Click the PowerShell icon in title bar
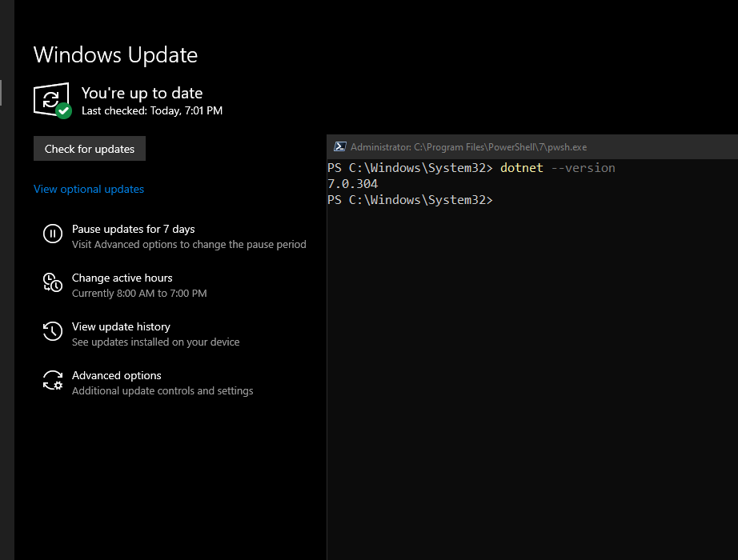 [x=340, y=147]
